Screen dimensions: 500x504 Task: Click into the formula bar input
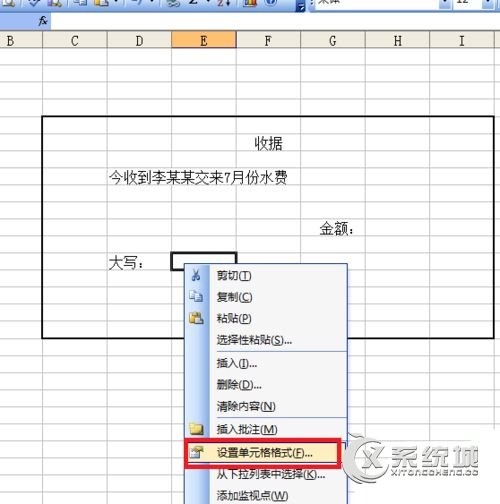tap(275, 21)
